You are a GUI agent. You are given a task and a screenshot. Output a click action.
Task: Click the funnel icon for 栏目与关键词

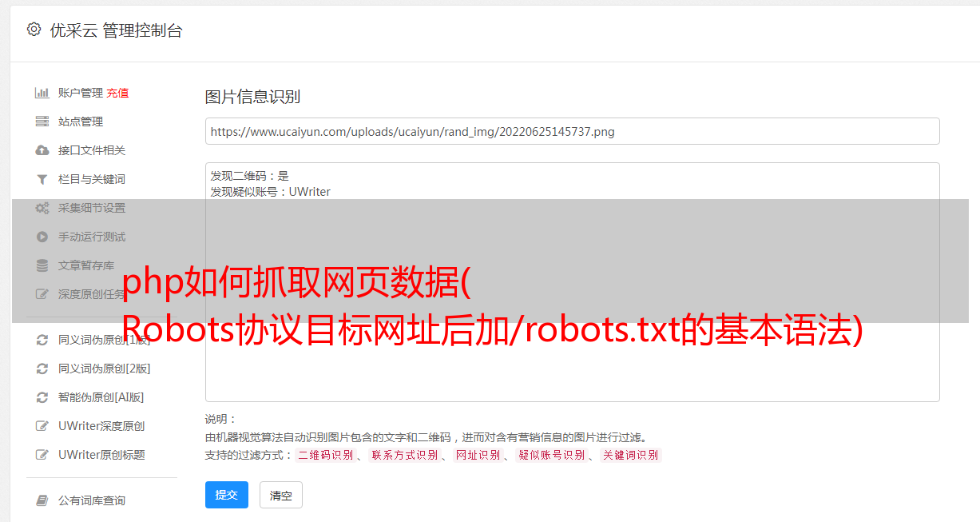[42, 179]
